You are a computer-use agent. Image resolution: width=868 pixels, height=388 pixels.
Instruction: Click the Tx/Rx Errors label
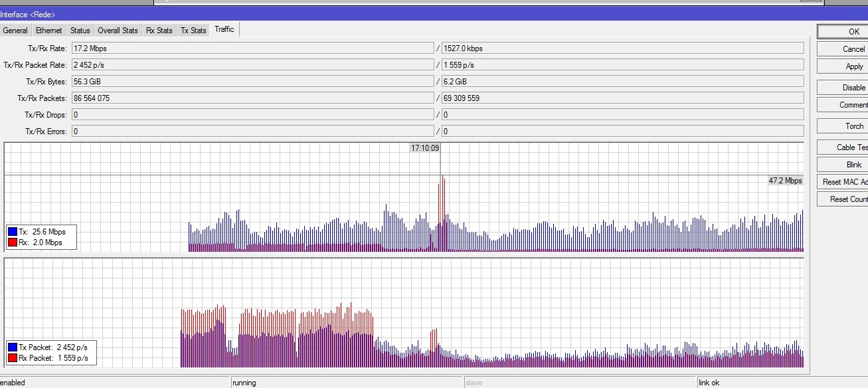click(46, 132)
